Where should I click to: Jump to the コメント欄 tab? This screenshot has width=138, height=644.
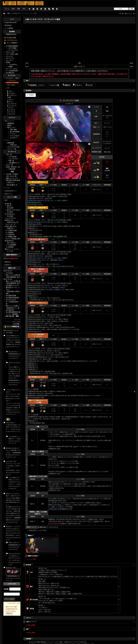pos(54,85)
